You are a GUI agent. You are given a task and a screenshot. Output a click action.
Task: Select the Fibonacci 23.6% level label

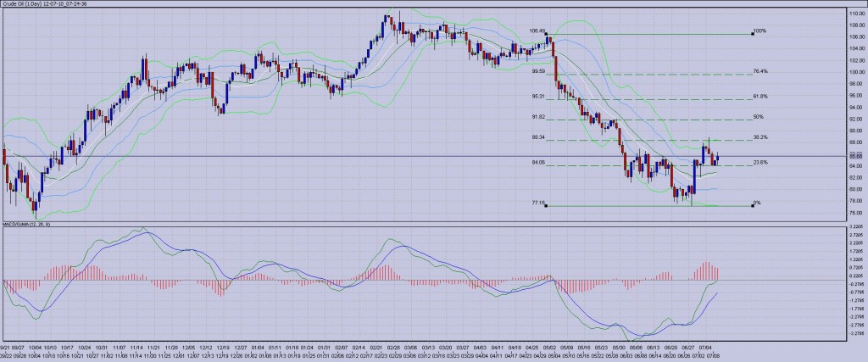(759, 162)
